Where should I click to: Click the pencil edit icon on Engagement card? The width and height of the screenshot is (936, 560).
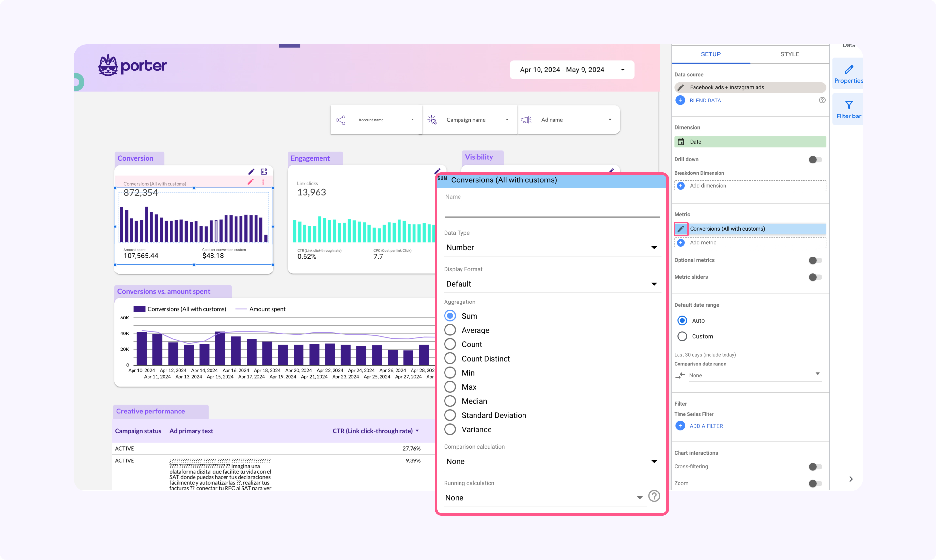click(437, 171)
